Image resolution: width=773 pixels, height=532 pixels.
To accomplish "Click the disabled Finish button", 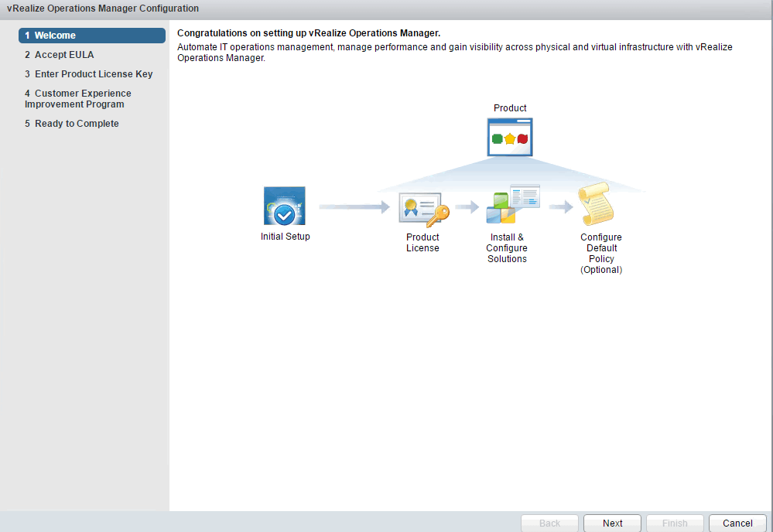I will [675, 523].
